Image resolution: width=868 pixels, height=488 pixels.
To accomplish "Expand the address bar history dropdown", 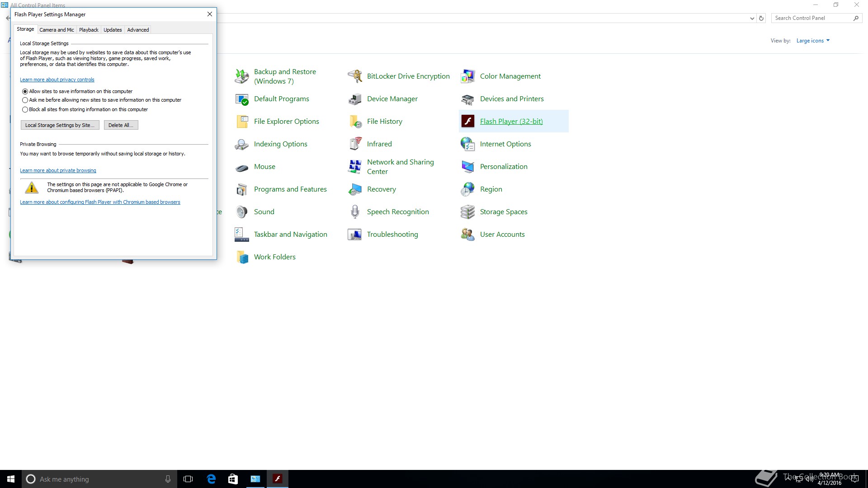I will pos(752,19).
